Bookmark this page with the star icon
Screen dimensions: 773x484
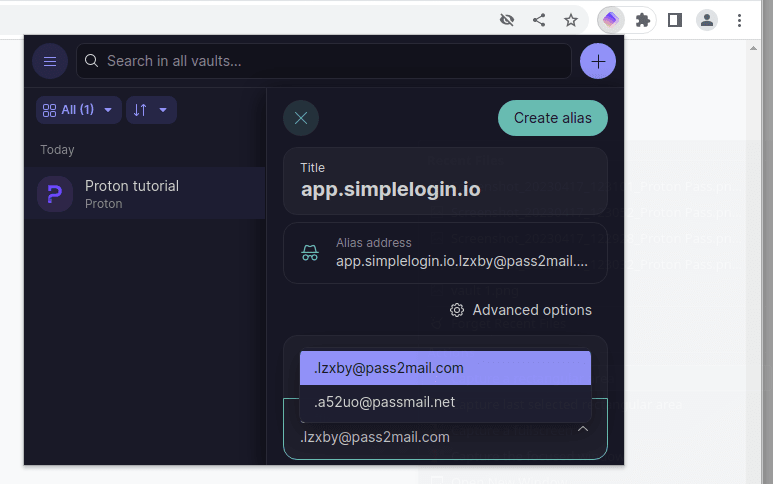click(x=571, y=20)
